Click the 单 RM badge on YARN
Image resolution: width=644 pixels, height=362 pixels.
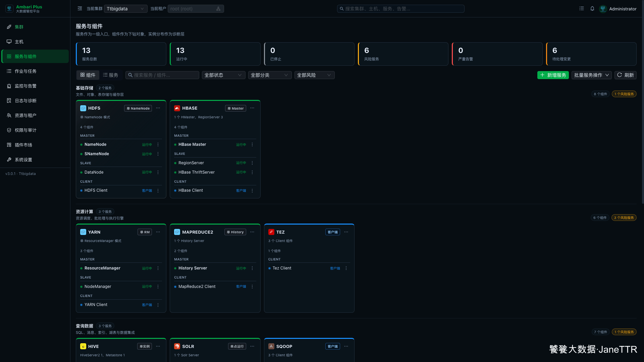click(x=145, y=232)
